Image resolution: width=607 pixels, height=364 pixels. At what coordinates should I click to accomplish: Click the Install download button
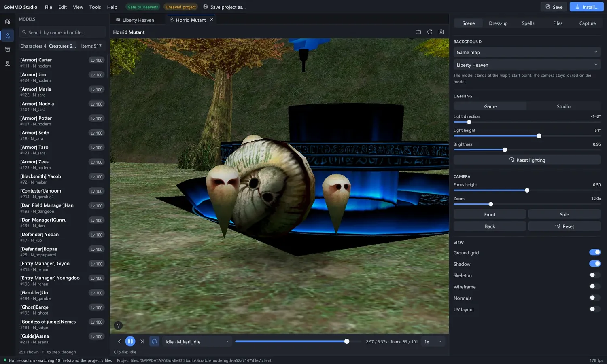click(586, 7)
